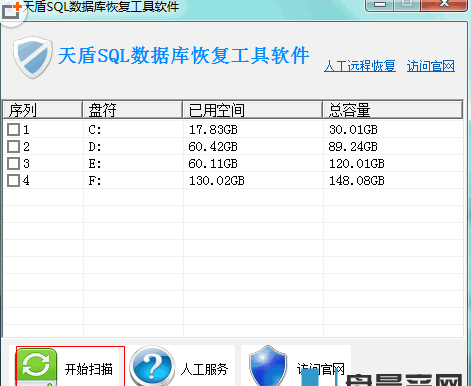Click 访问官网 button at the bottom
The height and width of the screenshot is (386, 471).
pos(296,366)
